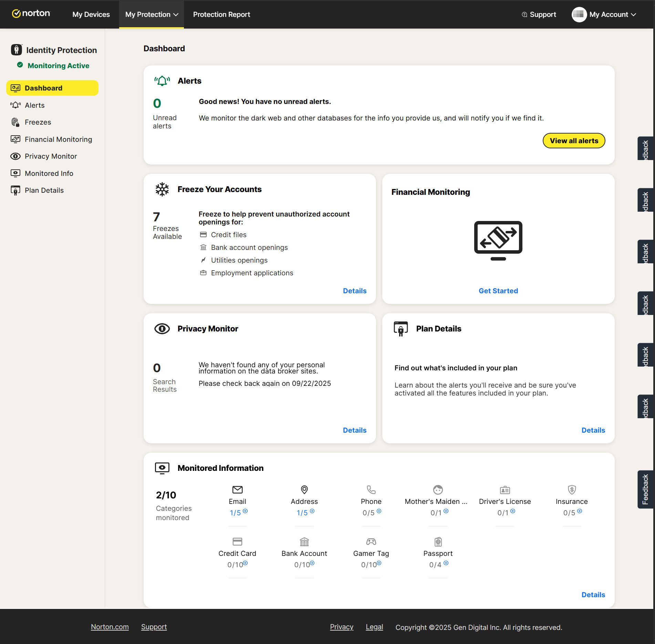Open the Protection Report tab
The image size is (655, 644).
(x=221, y=14)
